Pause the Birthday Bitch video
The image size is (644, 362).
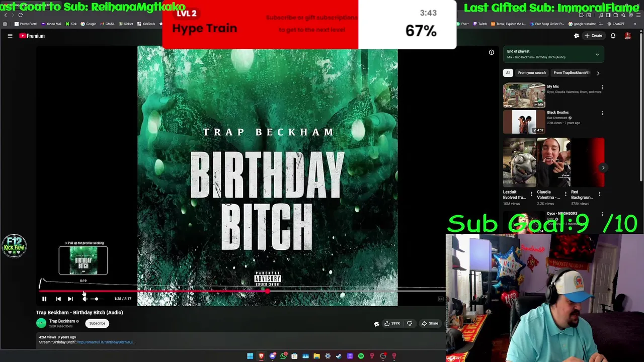click(44, 299)
